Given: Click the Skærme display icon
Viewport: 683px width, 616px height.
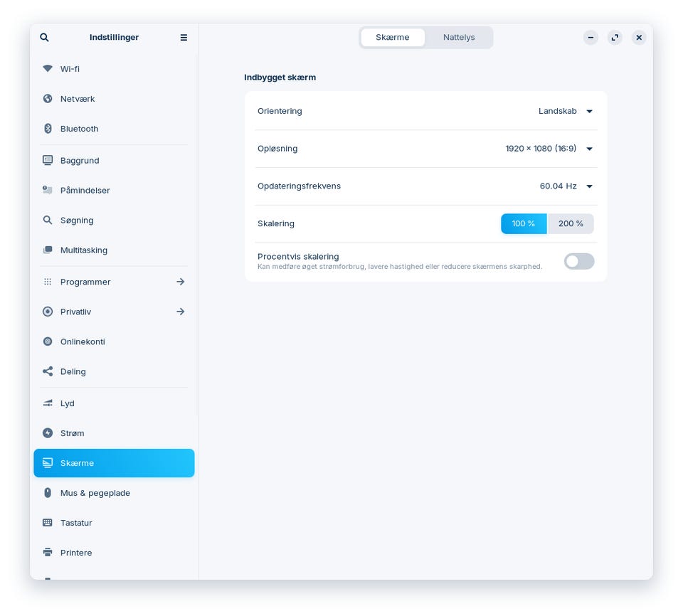Looking at the screenshot, I should (x=48, y=463).
